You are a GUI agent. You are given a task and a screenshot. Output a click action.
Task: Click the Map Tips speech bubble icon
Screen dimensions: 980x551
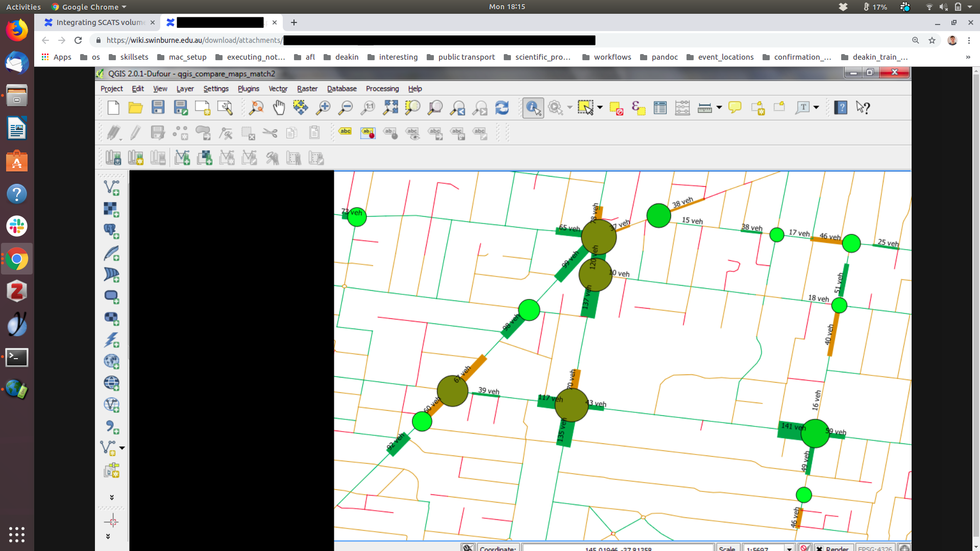(x=734, y=108)
